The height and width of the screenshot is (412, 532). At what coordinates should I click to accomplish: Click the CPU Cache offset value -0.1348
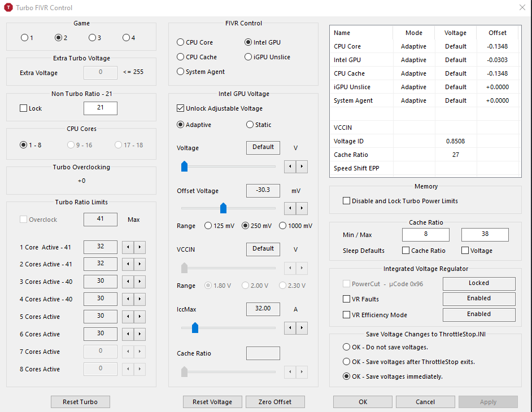498,73
